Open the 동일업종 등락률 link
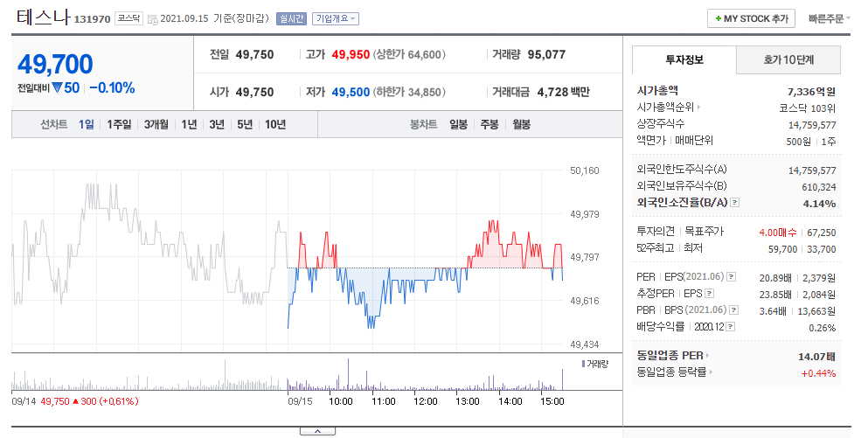868x438 pixels. click(x=672, y=372)
